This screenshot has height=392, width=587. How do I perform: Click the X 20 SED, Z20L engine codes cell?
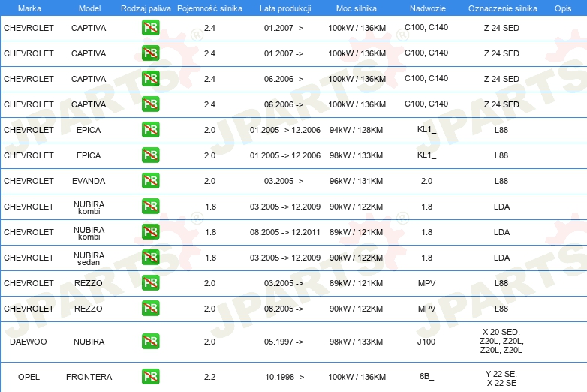501,341
